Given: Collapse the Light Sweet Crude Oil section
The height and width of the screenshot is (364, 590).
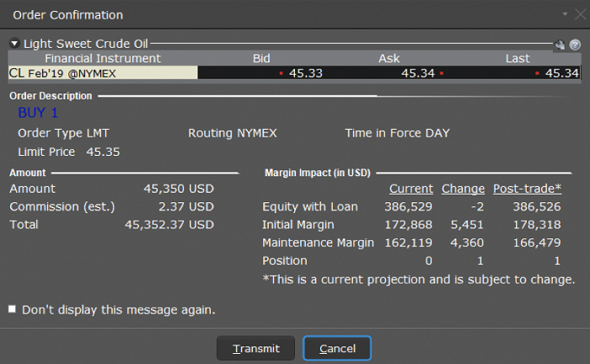Looking at the screenshot, I should tap(14, 44).
